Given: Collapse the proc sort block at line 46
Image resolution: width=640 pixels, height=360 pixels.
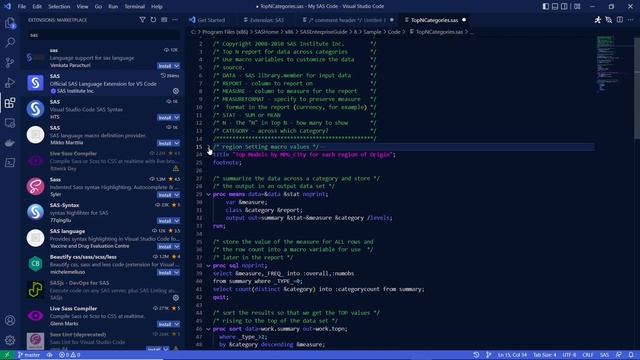Looking at the screenshot, I should click(x=209, y=329).
